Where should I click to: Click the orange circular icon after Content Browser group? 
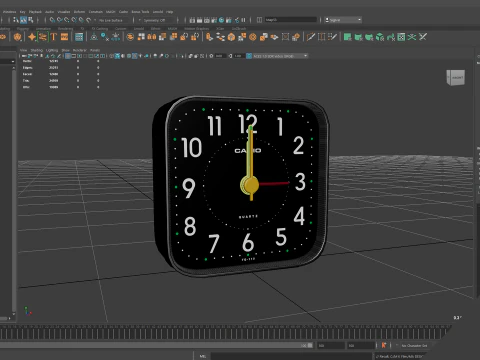(130, 37)
